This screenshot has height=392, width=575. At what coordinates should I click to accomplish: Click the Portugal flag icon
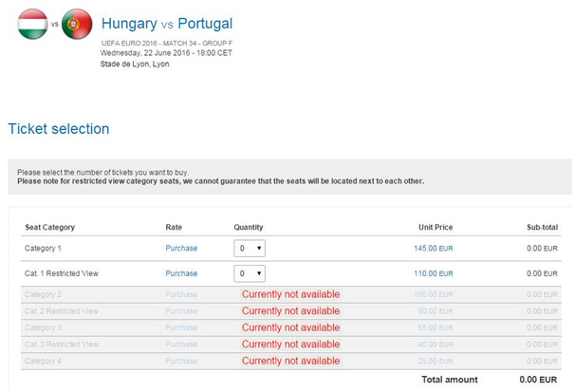point(77,24)
